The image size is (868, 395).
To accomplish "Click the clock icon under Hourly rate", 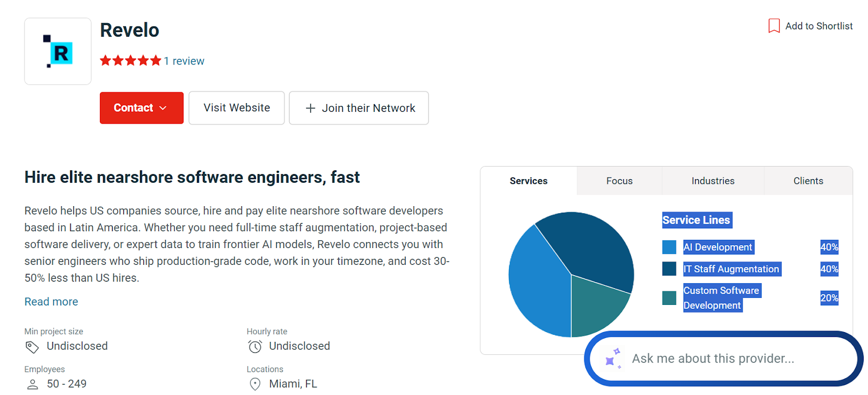I will (254, 347).
